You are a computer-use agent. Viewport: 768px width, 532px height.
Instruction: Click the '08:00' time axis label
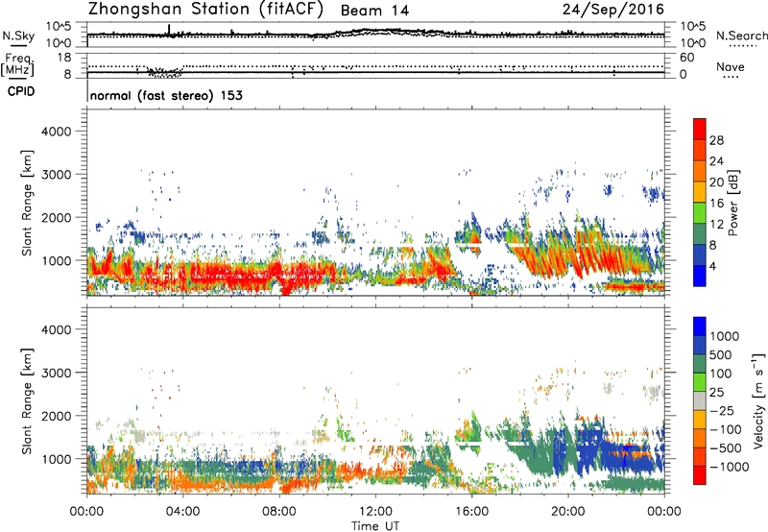pos(279,512)
